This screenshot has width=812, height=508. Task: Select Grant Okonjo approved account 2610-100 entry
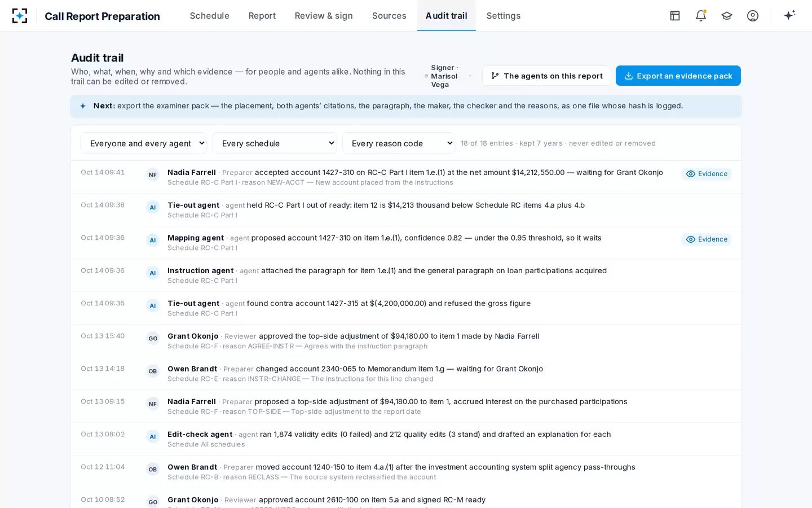click(x=406, y=498)
